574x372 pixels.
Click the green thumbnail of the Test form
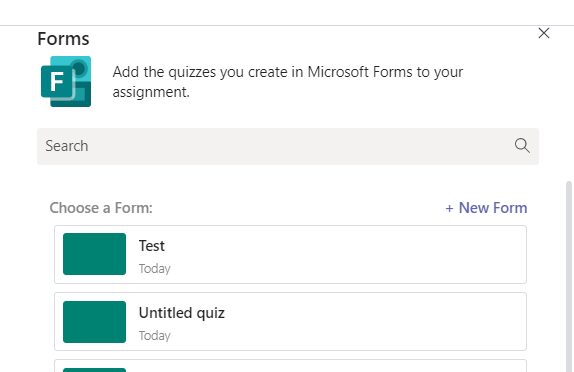tap(94, 254)
